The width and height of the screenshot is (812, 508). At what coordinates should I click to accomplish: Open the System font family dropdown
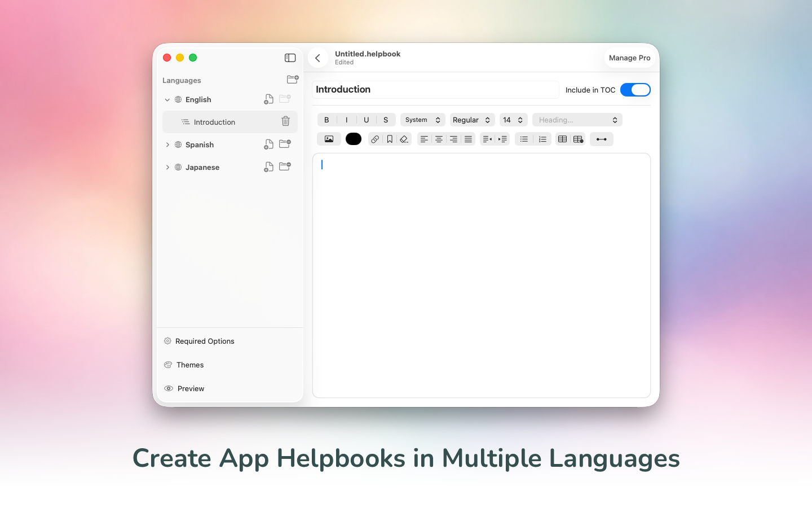pyautogui.click(x=422, y=120)
